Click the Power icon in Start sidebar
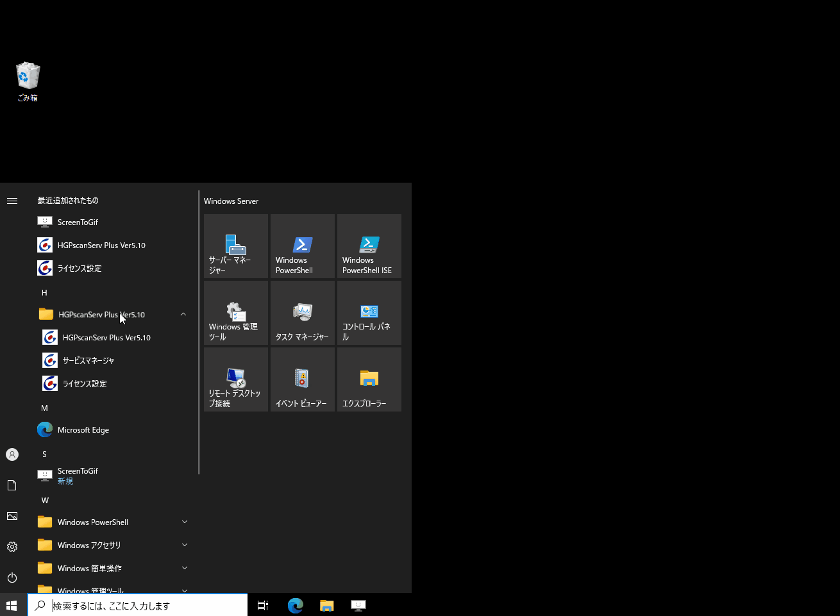This screenshot has width=840, height=616. [12, 578]
